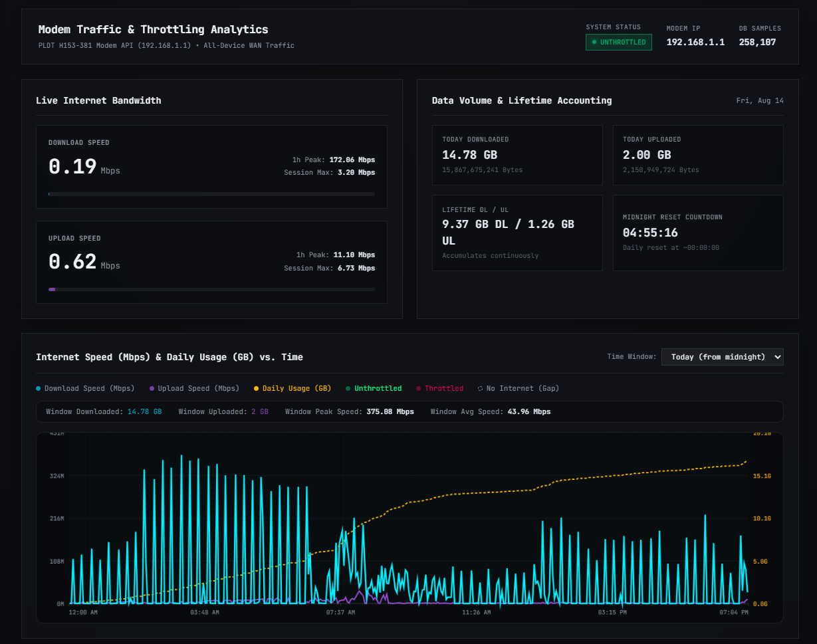Click Window Downloaded 14.78 GB stat
This screenshot has height=644, width=817.
click(x=104, y=411)
